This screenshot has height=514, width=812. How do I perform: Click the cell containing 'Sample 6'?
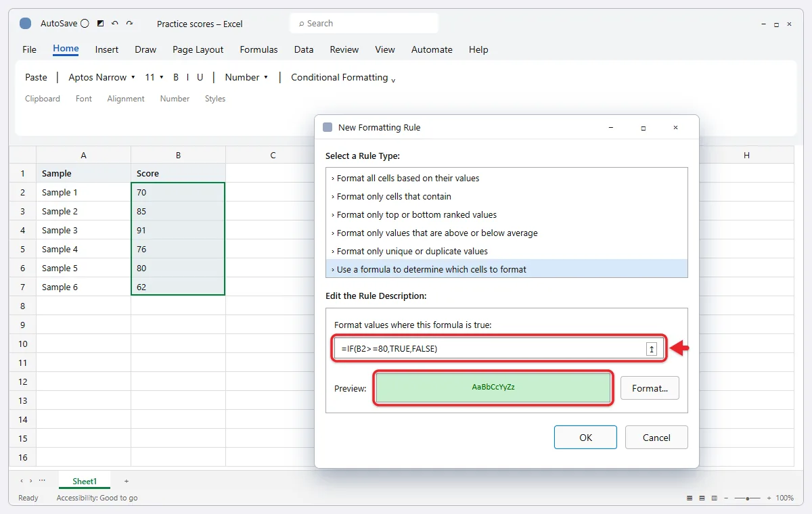83,287
